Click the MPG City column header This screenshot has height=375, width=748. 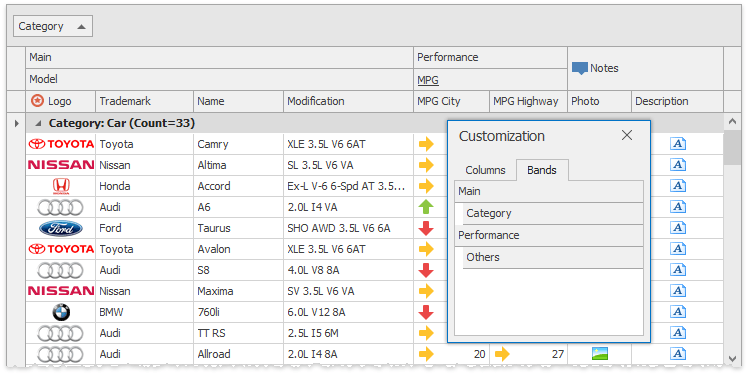pos(451,101)
